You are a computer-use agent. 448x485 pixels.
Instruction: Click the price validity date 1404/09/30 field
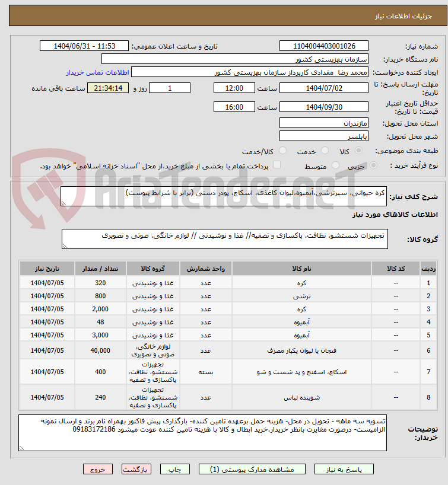324,107
